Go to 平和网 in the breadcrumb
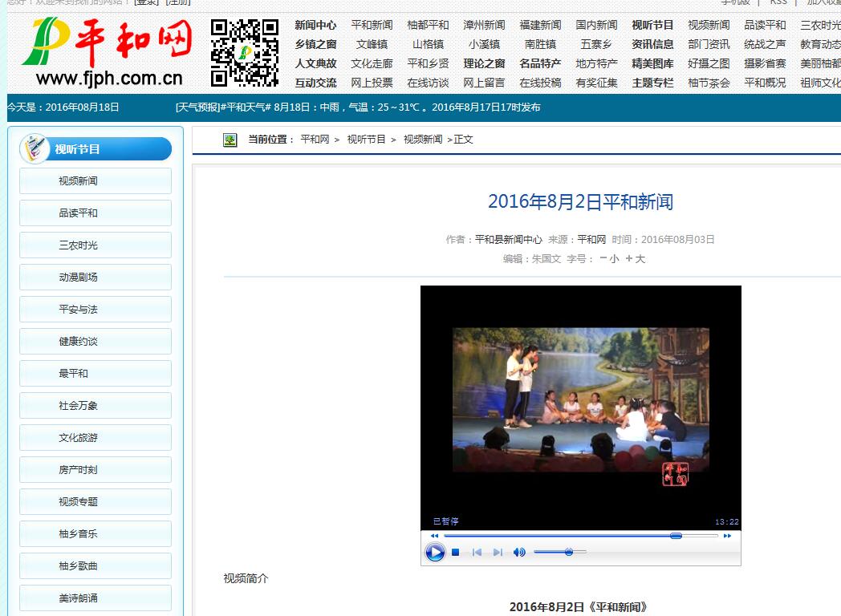 [315, 140]
